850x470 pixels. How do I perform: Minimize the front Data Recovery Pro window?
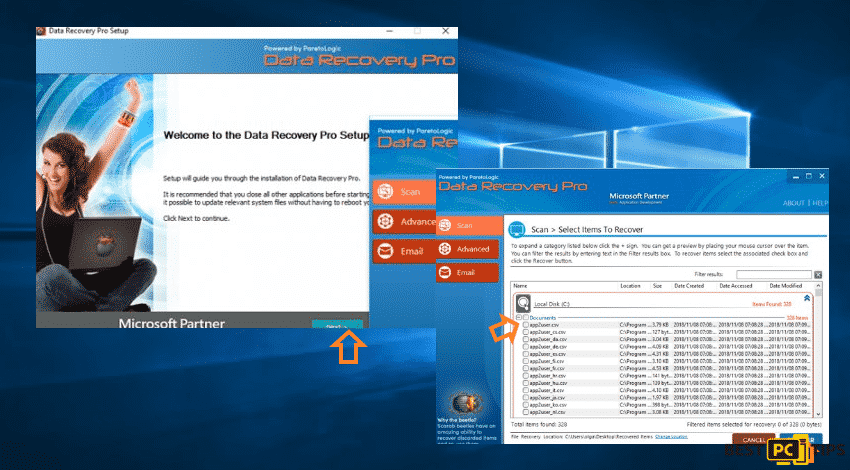[795, 176]
